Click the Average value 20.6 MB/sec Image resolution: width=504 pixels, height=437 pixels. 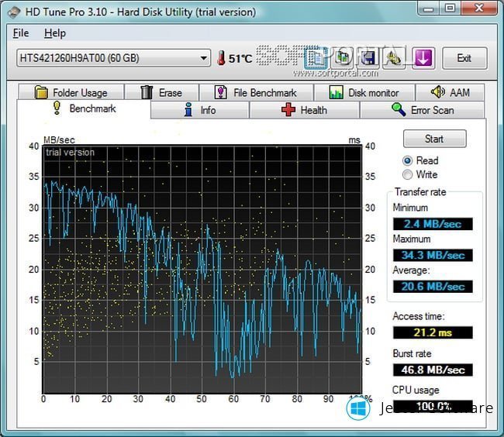pos(433,287)
